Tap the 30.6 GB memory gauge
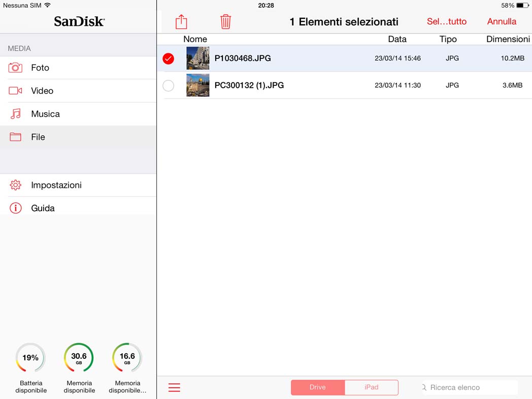Image resolution: width=532 pixels, height=399 pixels. (x=79, y=357)
